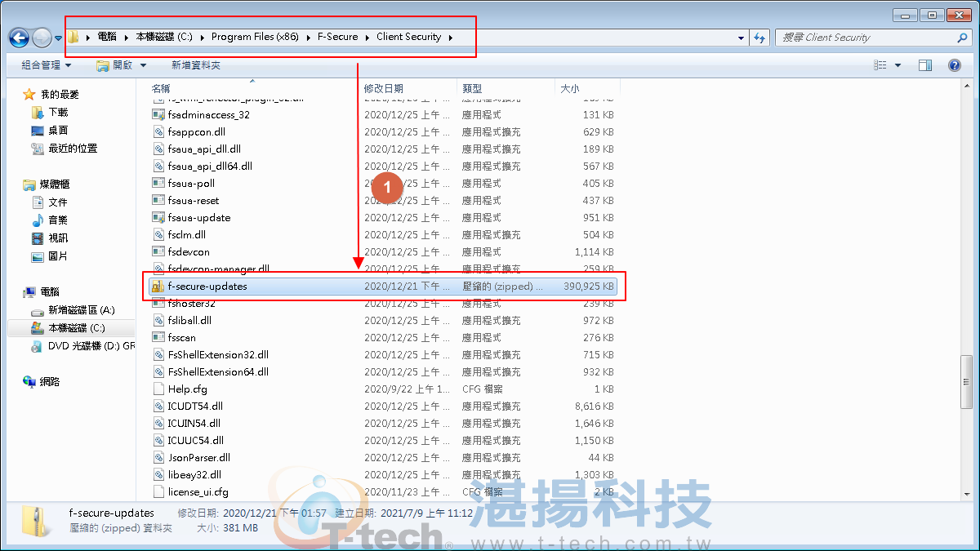Click the fsscan application icon
The height and width of the screenshot is (551, 980).
159,338
